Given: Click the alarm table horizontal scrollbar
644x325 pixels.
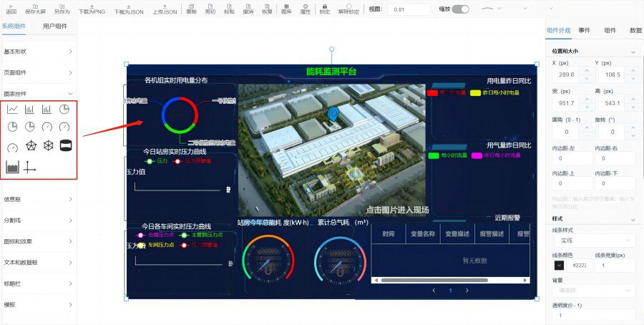Looking at the screenshot, I should (434, 280).
